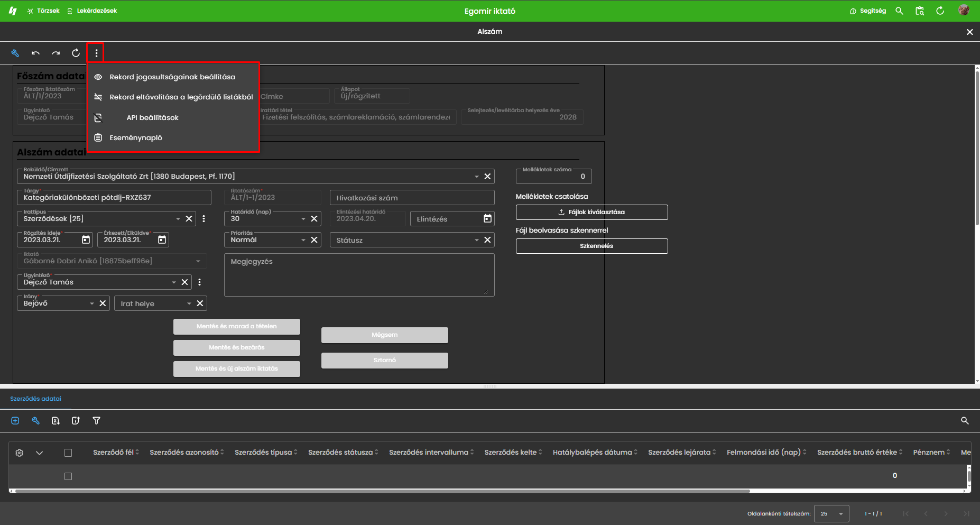The height and width of the screenshot is (525, 980).
Task: Expand the Prioritás dropdown
Action: click(303, 240)
